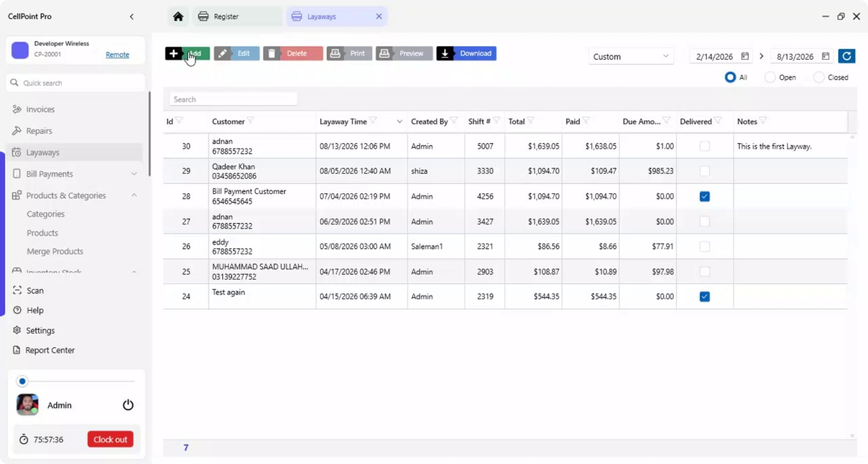This screenshot has width=868, height=464.
Task: Select the Qadeer Khan customer cell
Action: pyautogui.click(x=262, y=171)
